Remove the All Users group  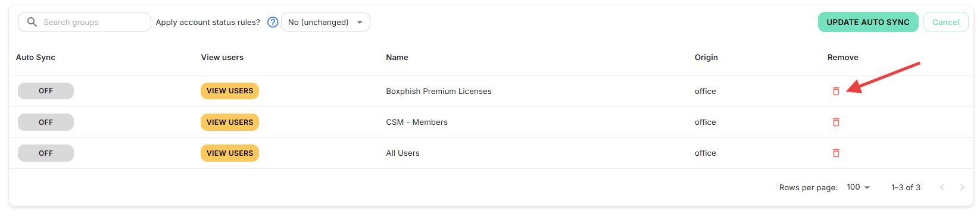point(836,153)
